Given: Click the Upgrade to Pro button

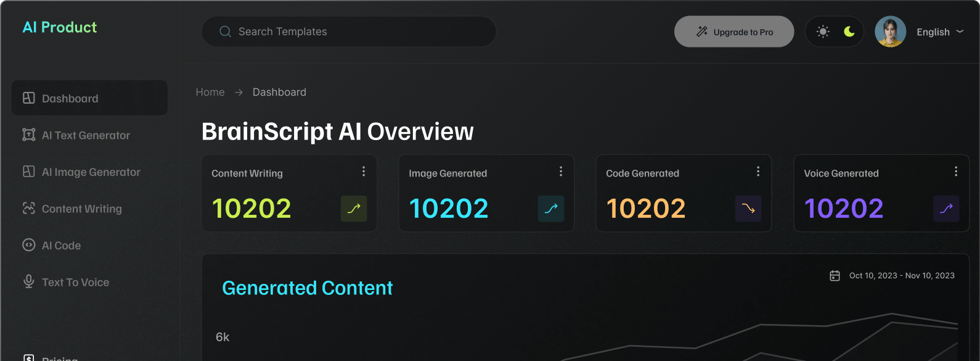Looking at the screenshot, I should (734, 31).
